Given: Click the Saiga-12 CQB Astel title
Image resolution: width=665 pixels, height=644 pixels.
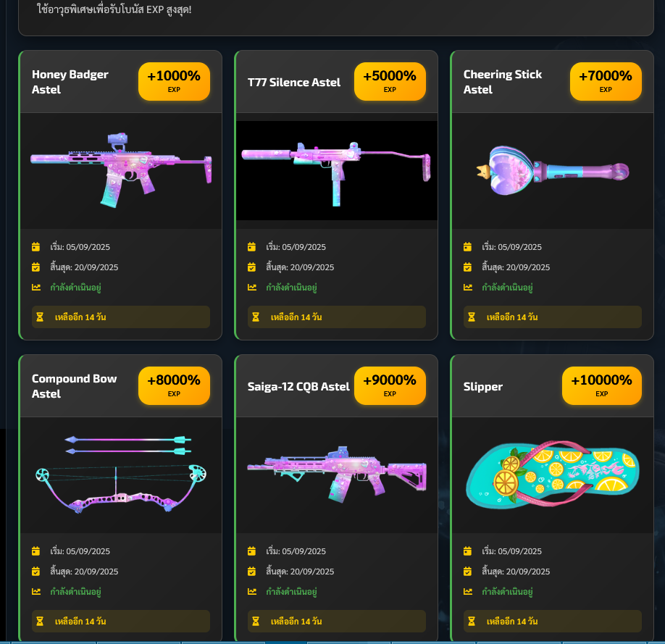Looking at the screenshot, I should tap(298, 387).
